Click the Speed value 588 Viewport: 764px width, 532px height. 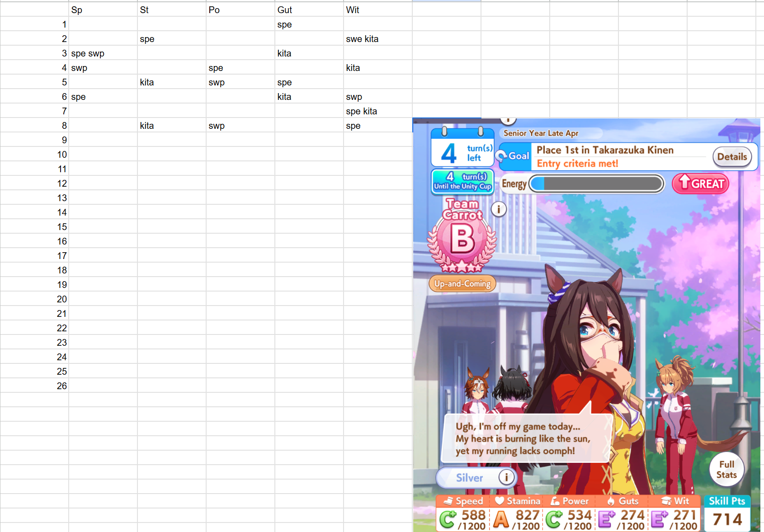pos(473,515)
